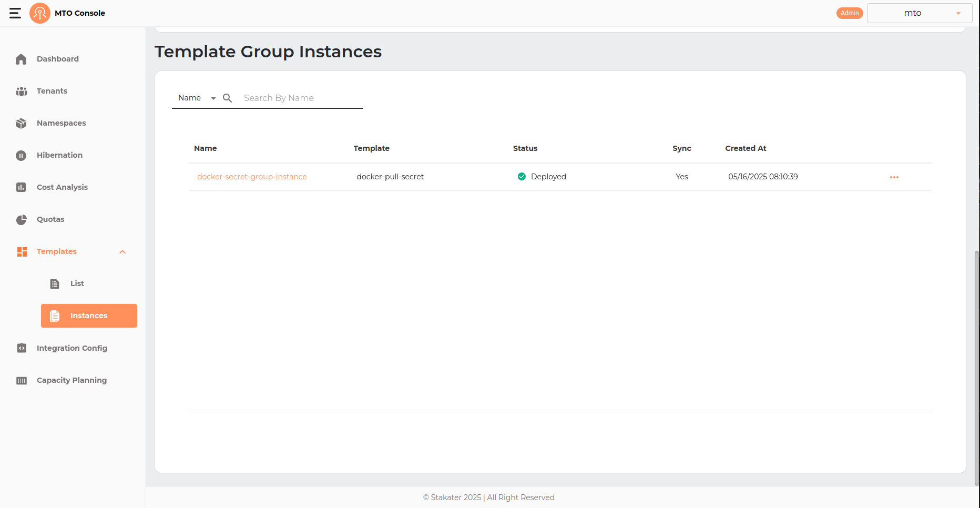
Task: Navigate to Capacity Planning
Action: [x=72, y=380]
